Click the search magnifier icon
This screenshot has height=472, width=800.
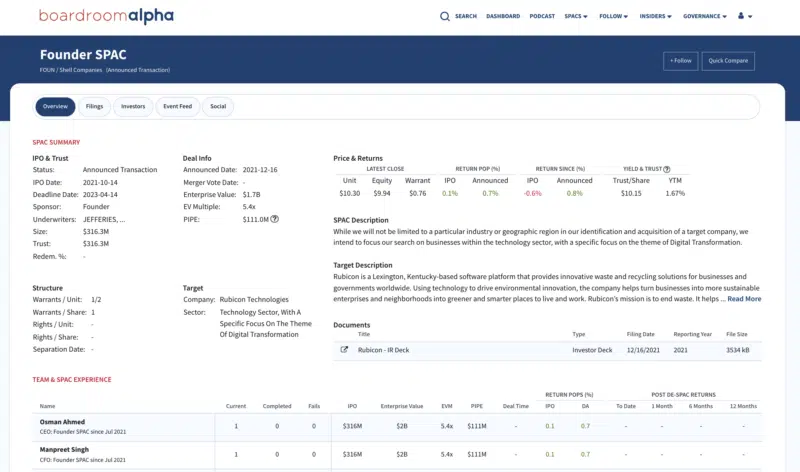444,16
